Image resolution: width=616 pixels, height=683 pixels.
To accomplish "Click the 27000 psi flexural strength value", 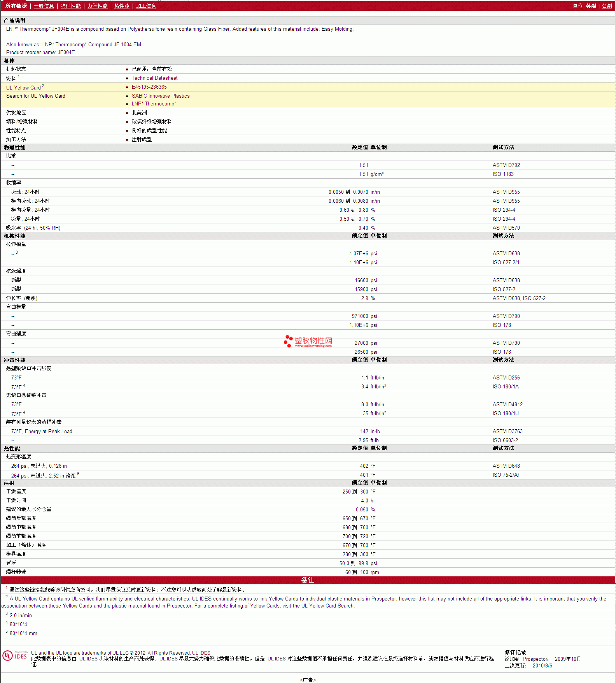I will pos(366,343).
